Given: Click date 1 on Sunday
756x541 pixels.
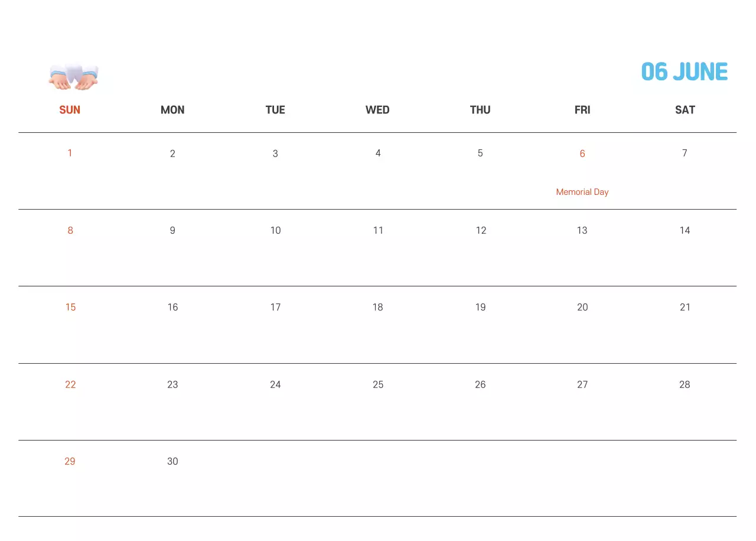Looking at the screenshot, I should tap(70, 154).
